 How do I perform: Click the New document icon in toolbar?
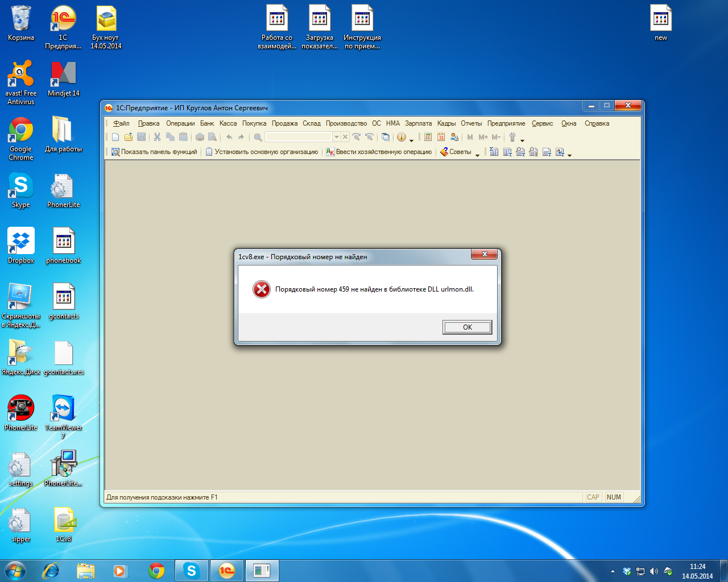(x=115, y=137)
